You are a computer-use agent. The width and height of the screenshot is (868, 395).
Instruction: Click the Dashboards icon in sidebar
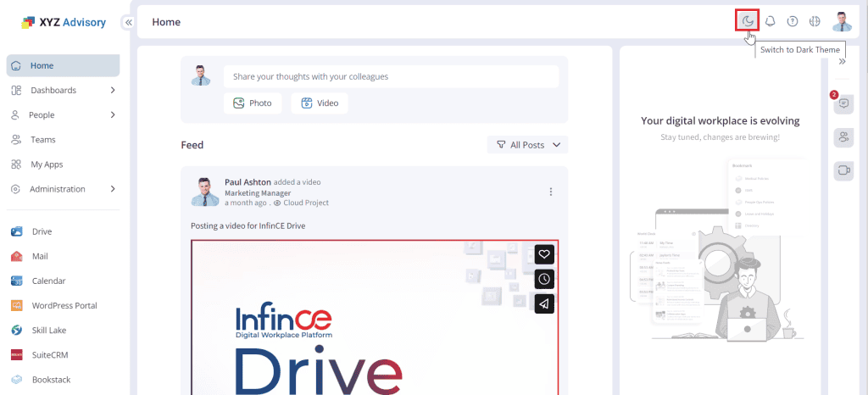[16, 90]
